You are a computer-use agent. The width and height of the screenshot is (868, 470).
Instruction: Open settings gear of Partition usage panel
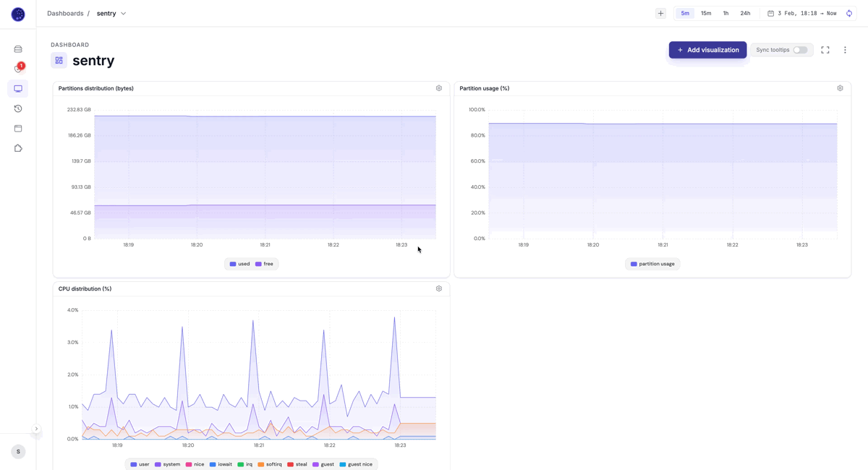(x=840, y=88)
